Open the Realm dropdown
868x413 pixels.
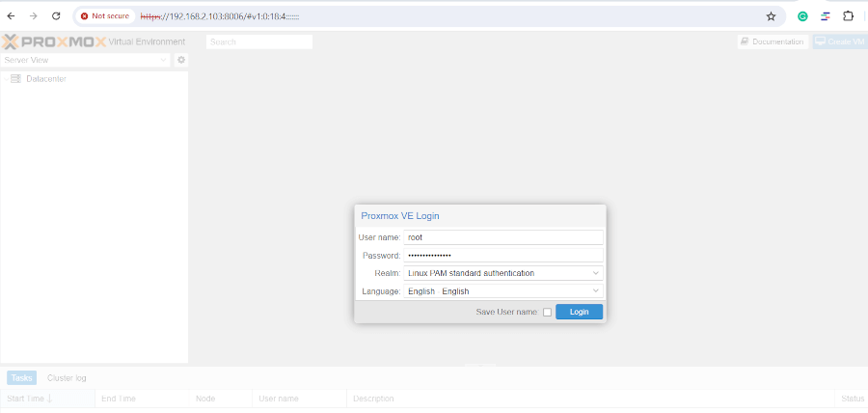[x=596, y=273]
